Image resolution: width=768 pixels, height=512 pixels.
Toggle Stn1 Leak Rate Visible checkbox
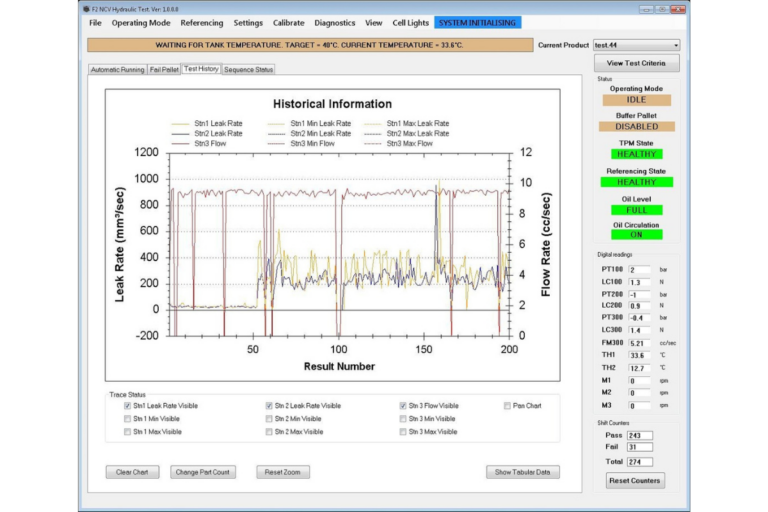(x=127, y=406)
